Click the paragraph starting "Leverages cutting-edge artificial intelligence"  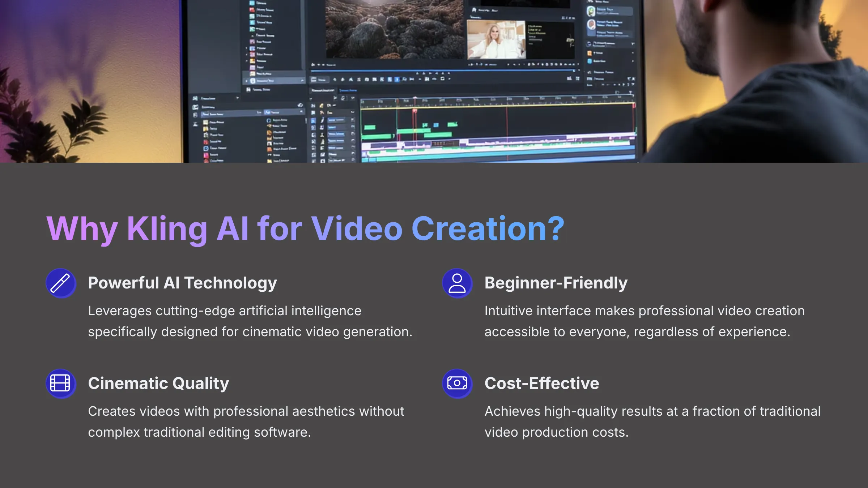pos(250,321)
